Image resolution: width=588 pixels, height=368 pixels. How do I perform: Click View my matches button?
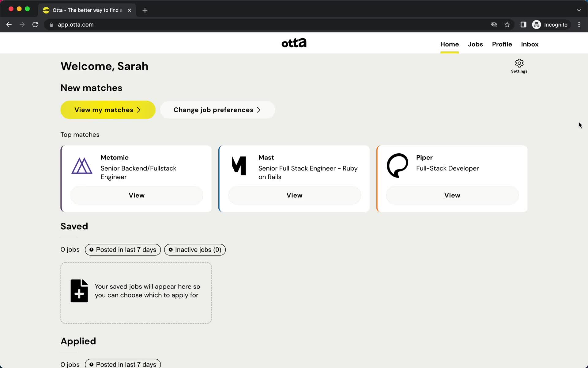(x=108, y=110)
